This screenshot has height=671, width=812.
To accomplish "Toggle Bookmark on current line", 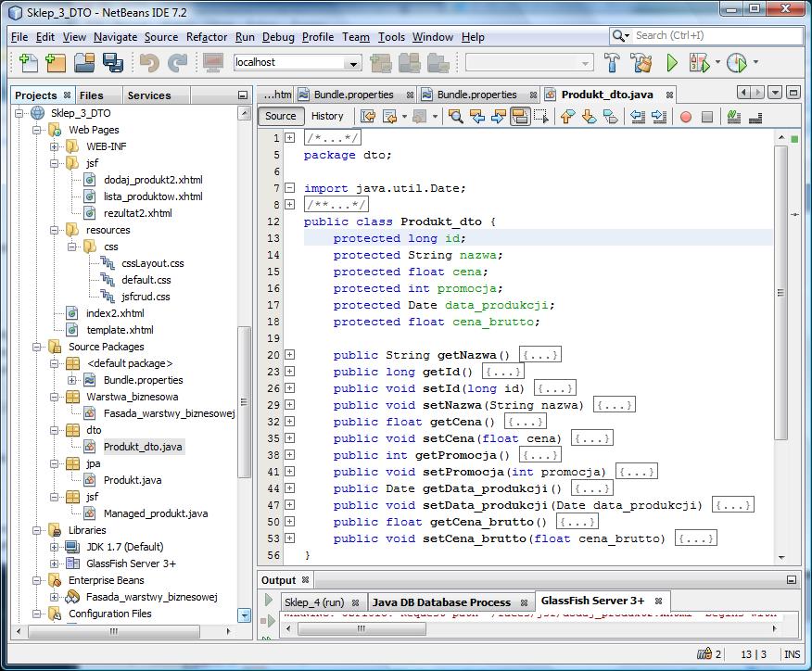I will (611, 117).
